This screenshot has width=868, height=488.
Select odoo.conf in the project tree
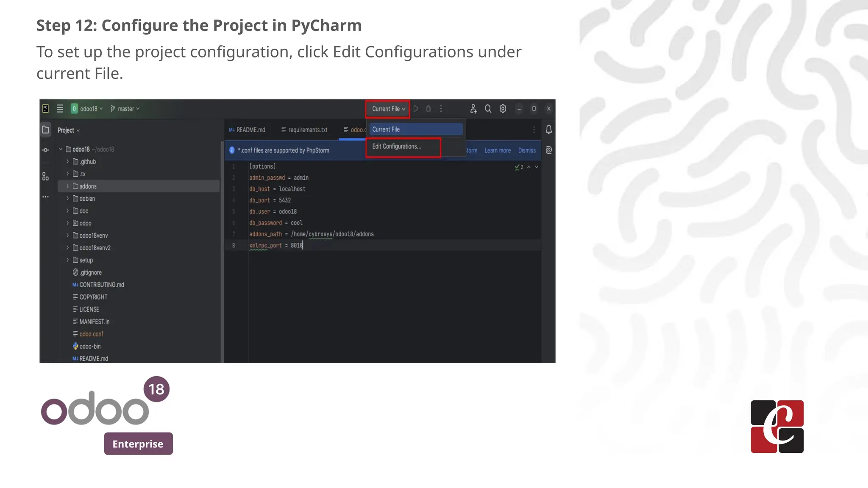[88, 334]
